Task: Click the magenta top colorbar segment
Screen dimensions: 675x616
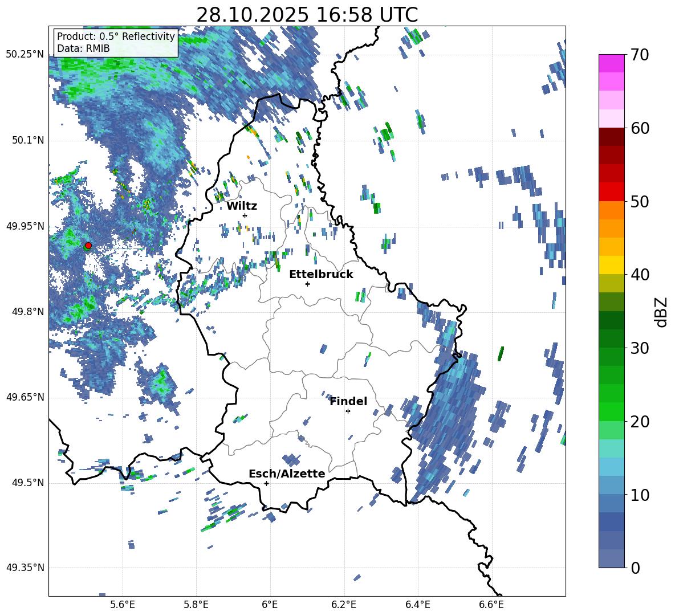Action: (611, 63)
